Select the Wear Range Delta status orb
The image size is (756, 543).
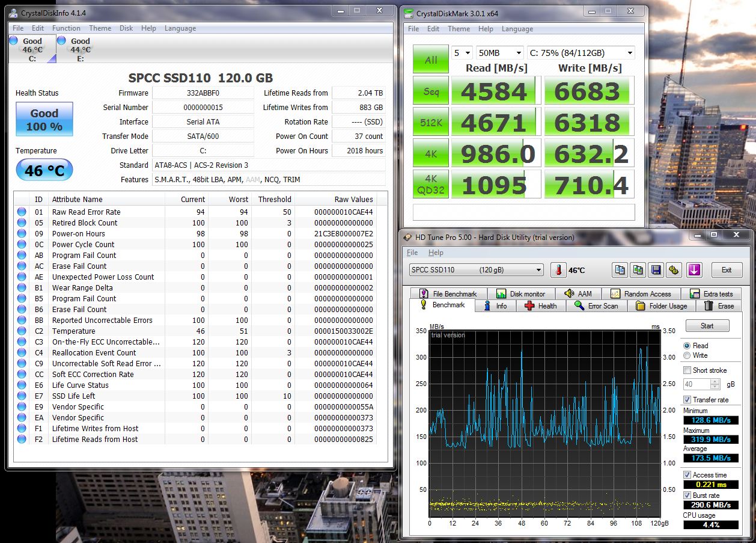click(x=22, y=287)
